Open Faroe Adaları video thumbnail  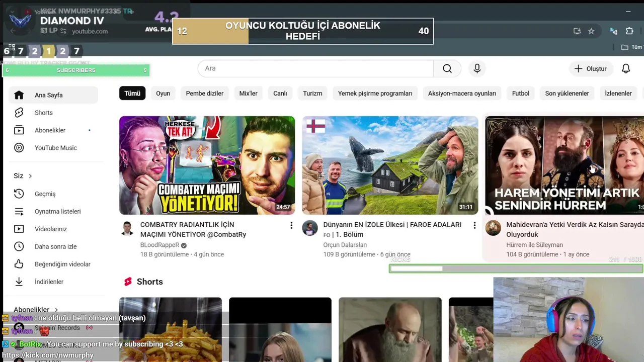[390, 165]
